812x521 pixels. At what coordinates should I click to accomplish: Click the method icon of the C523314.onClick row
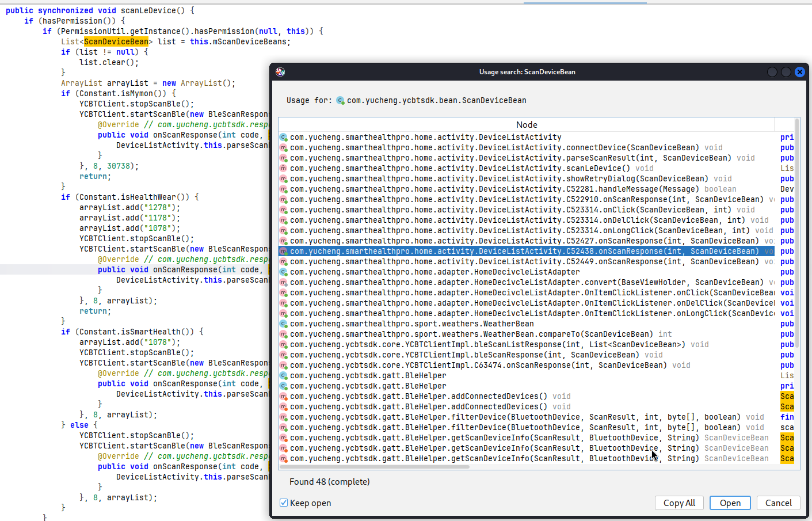coord(284,210)
